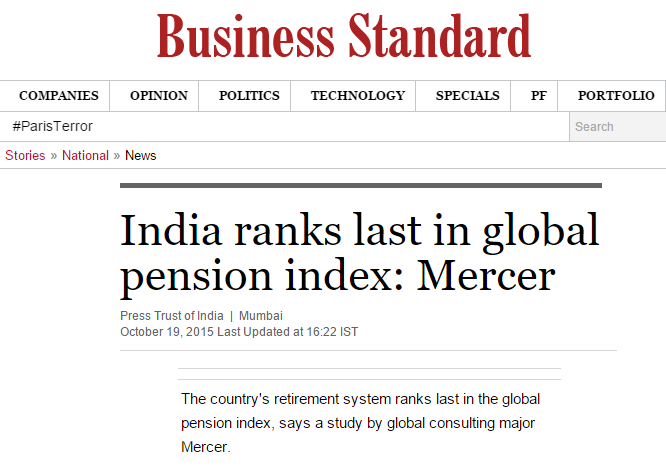
Task: Open the Portfolio menu
Action: pyautogui.click(x=616, y=96)
